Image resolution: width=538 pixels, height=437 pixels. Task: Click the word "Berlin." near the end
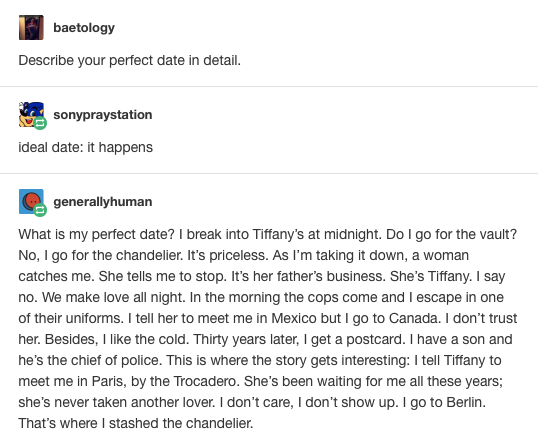click(466, 402)
